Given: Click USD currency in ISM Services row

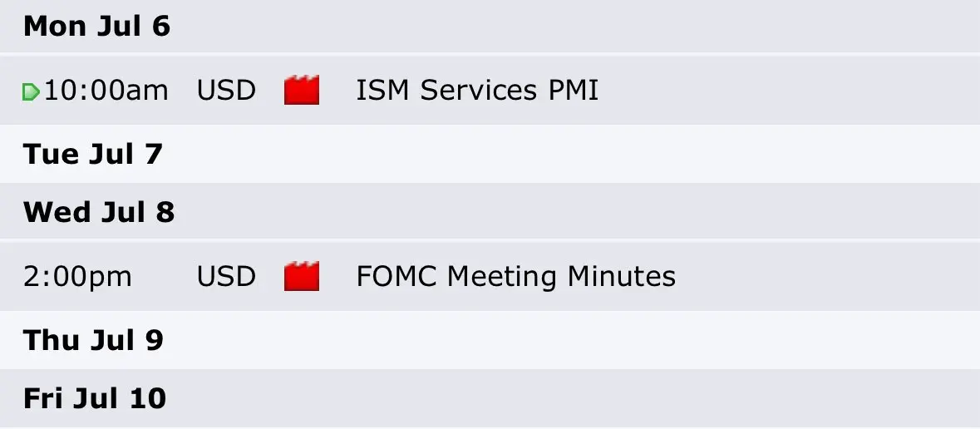Looking at the screenshot, I should click(226, 90).
